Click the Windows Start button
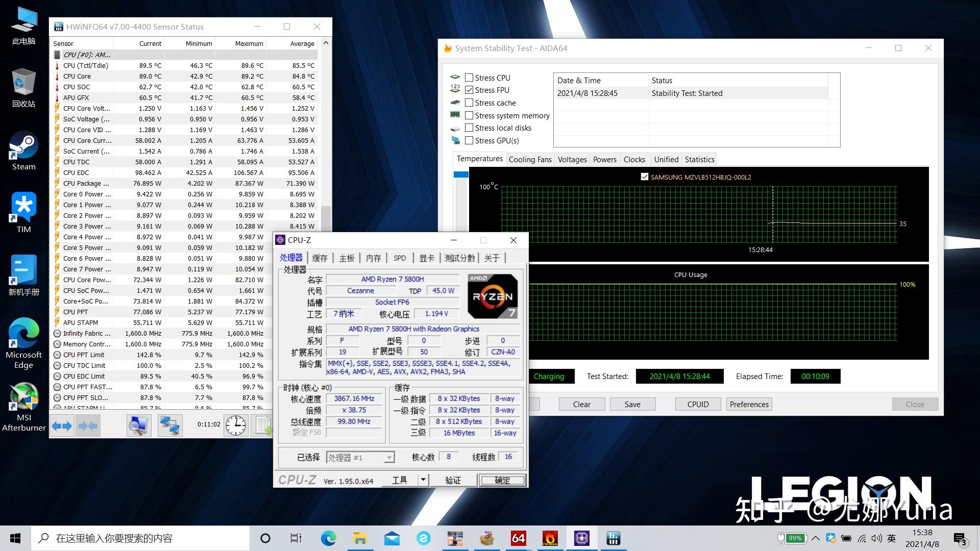980x551 pixels. [15, 538]
